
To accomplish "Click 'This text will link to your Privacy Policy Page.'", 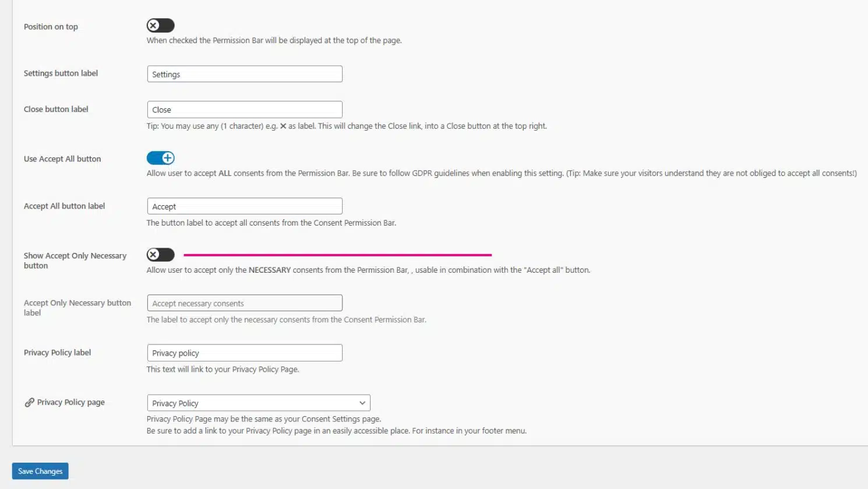I will point(223,370).
